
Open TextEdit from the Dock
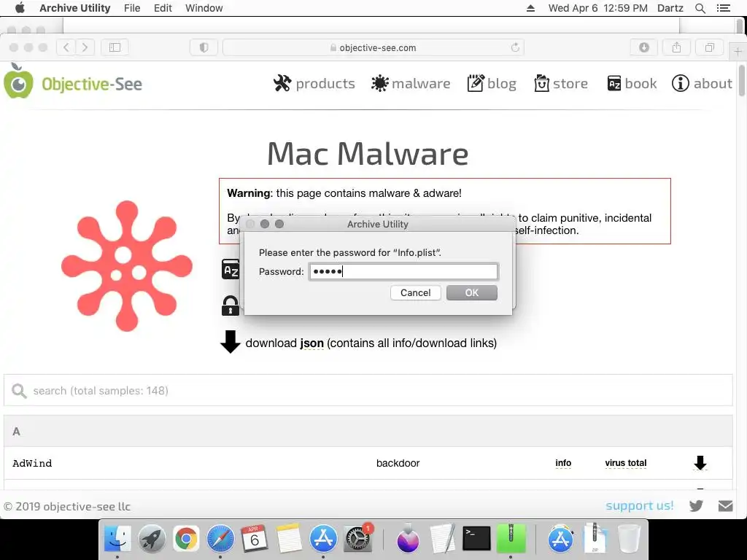click(442, 538)
